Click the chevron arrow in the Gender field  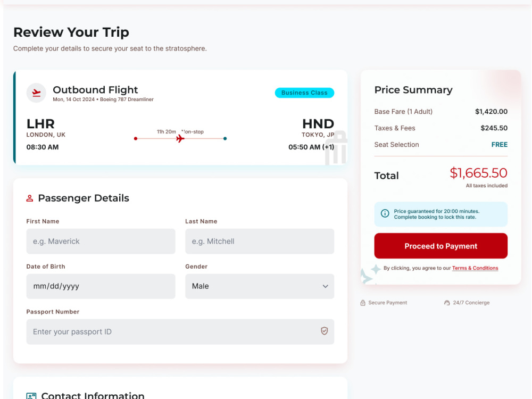326,286
